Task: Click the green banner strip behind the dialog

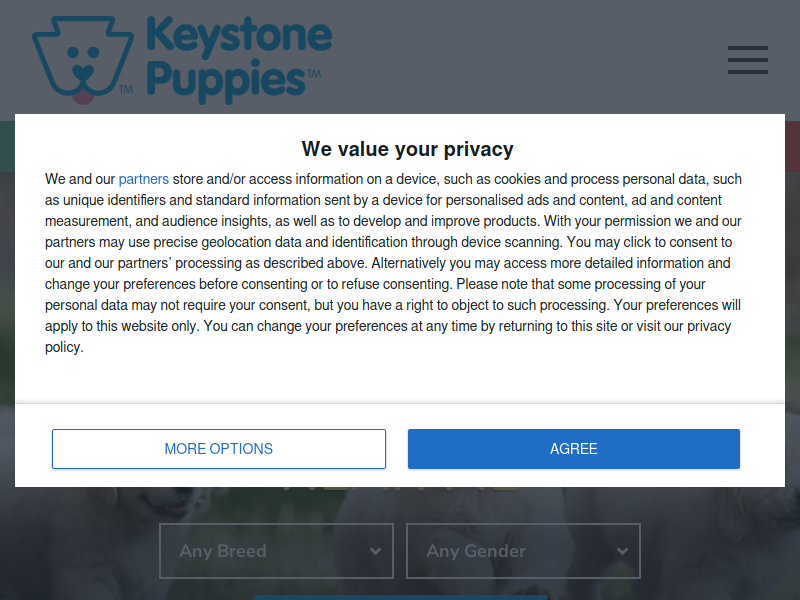Action: 7,146
